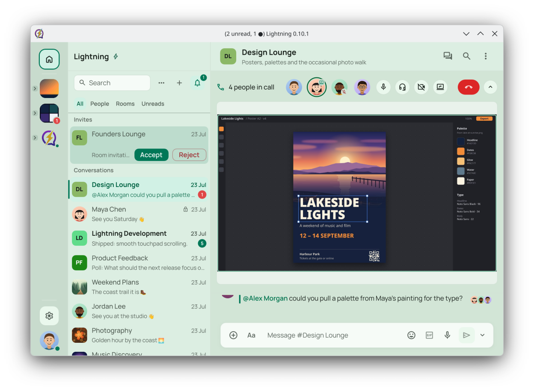Open notifications bell
This screenshot has width=534, height=392.
click(x=197, y=83)
